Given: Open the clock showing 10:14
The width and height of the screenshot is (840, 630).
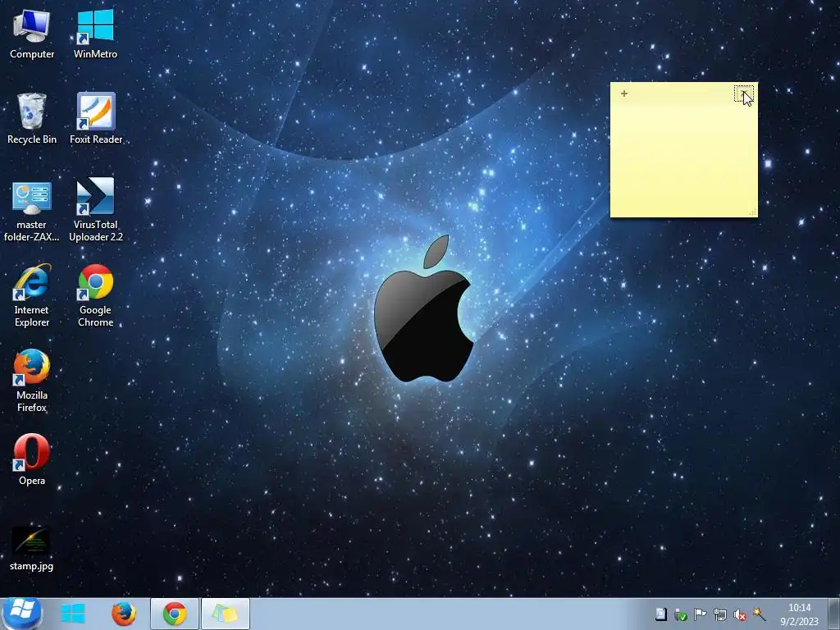Looking at the screenshot, I should (x=799, y=614).
